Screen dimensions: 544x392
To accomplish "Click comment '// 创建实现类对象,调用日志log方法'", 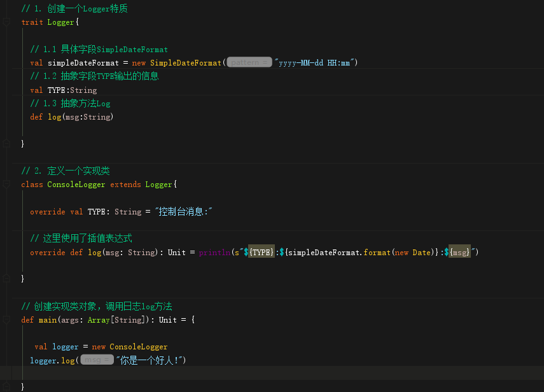I will tap(97, 306).
